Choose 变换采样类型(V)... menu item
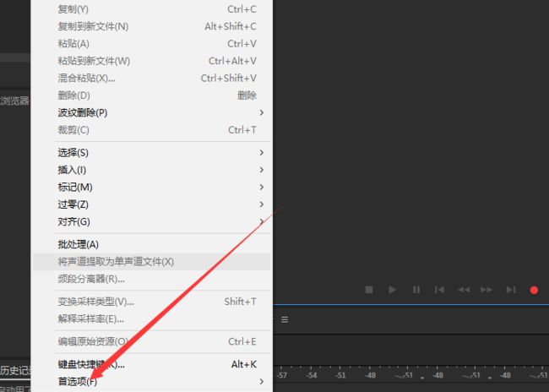Screen dimensions: 549x392 151,302
